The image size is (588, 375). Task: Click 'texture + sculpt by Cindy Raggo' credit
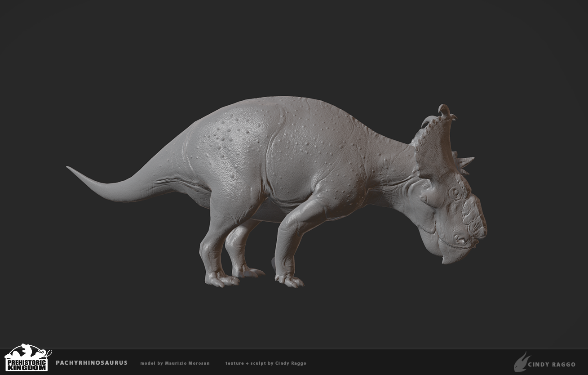[x=266, y=363]
